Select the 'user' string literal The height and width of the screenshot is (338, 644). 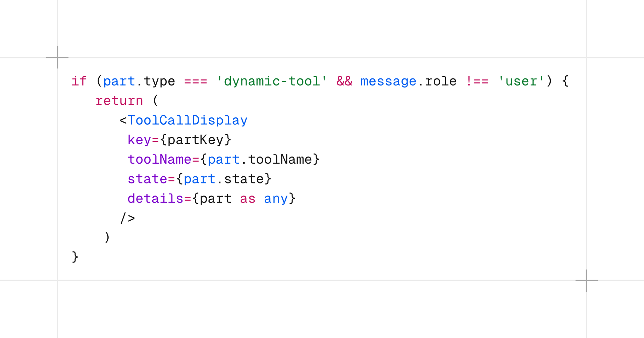[x=521, y=81]
